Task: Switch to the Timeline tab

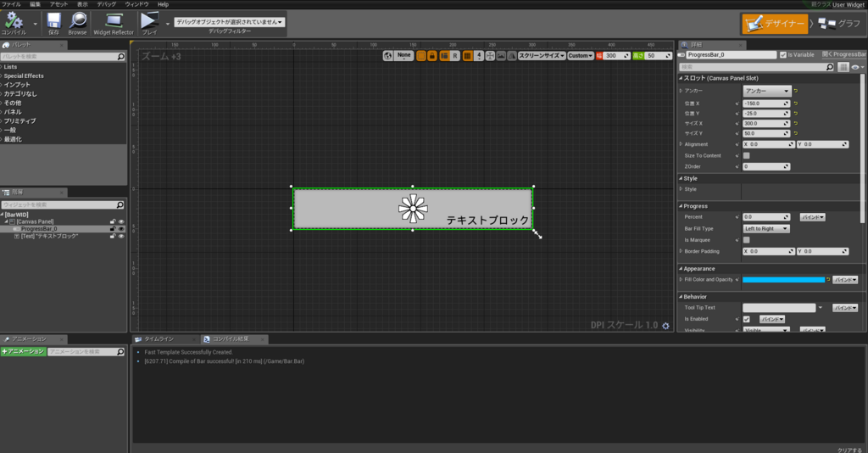Action: [x=159, y=339]
